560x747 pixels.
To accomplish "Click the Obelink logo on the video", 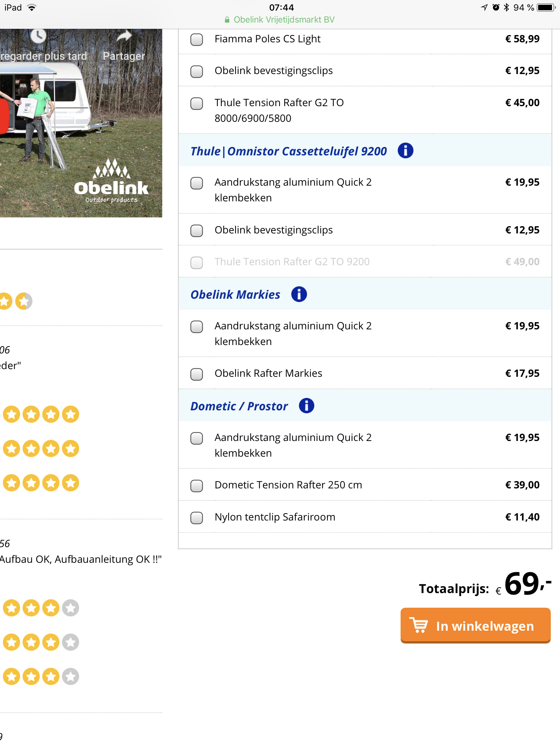I will point(111,181).
